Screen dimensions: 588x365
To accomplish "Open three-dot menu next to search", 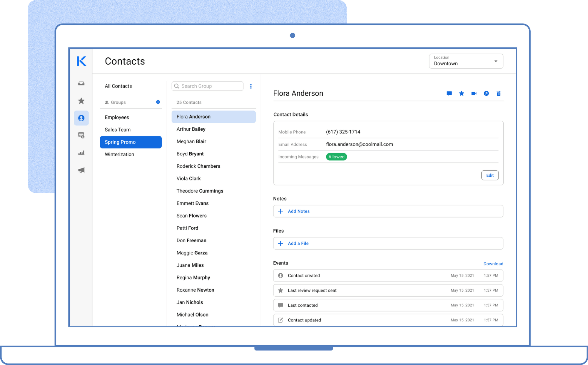I will 251,86.
